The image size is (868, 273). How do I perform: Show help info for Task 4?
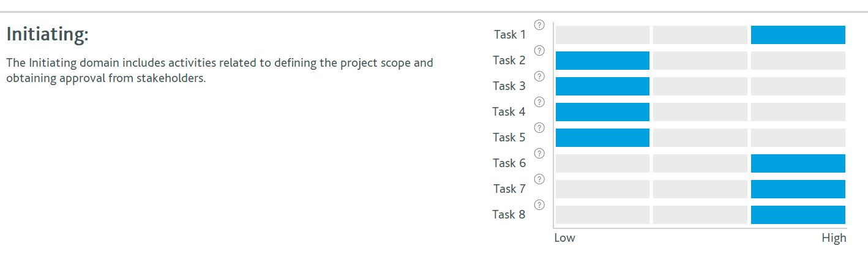pyautogui.click(x=539, y=102)
